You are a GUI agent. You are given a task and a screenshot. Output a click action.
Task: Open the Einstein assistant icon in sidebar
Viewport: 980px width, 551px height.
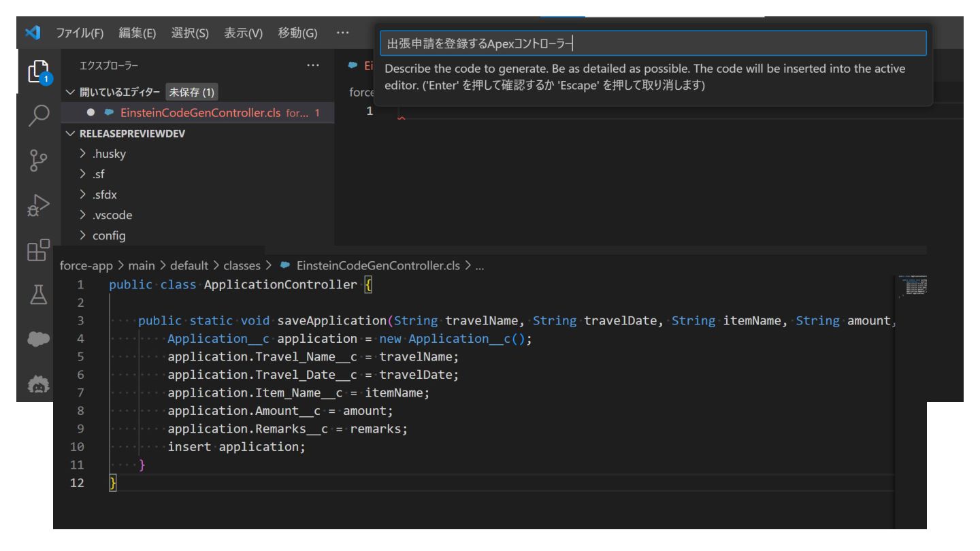pos(37,385)
